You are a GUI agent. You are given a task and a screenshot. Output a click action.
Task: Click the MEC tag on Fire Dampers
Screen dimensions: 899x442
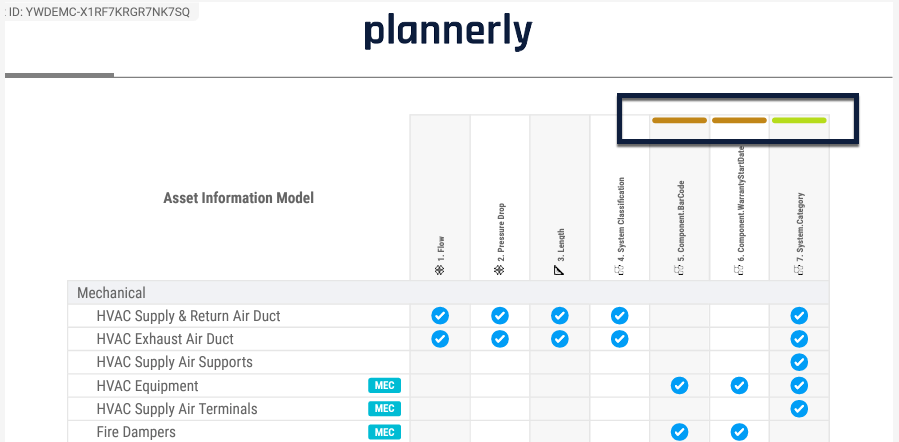[384, 432]
